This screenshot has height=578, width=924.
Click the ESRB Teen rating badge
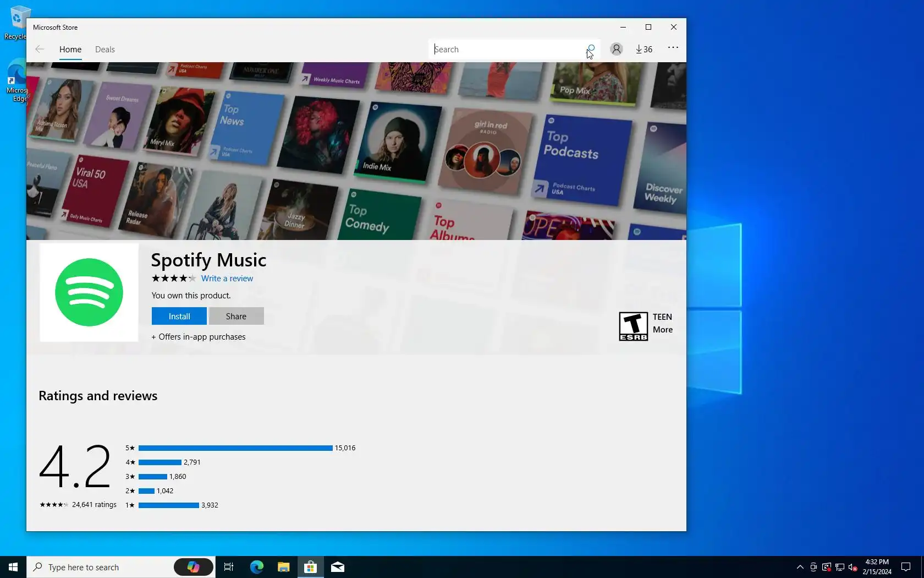[634, 326]
